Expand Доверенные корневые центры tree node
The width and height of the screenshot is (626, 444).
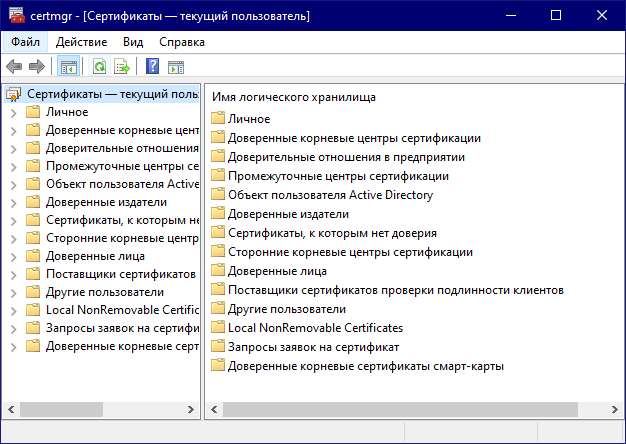pos(14,131)
